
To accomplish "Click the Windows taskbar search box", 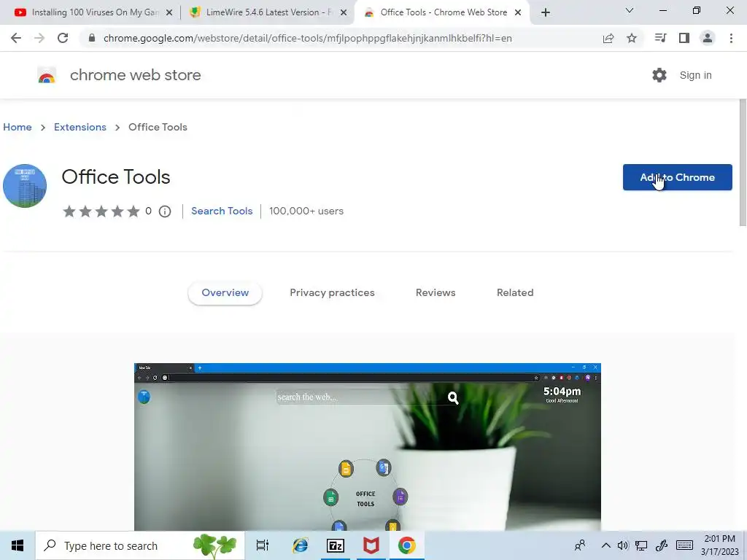I will click(x=140, y=545).
